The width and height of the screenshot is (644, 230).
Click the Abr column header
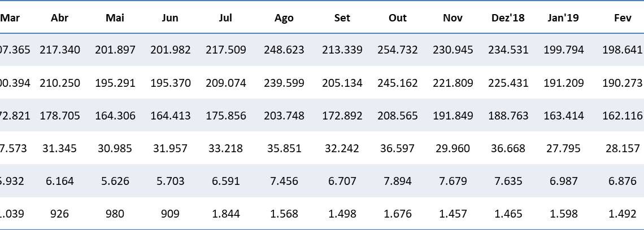(59, 17)
